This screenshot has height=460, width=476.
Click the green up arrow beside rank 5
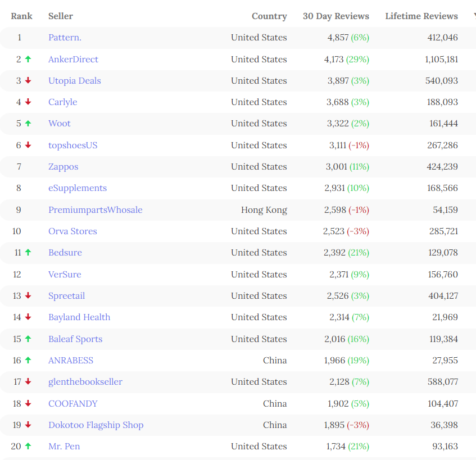[28, 123]
